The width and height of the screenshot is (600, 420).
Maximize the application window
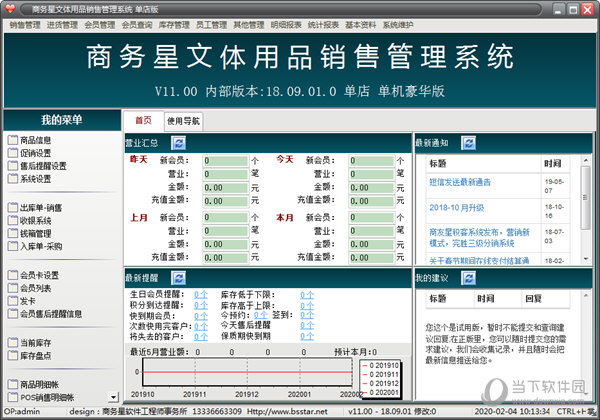573,9
